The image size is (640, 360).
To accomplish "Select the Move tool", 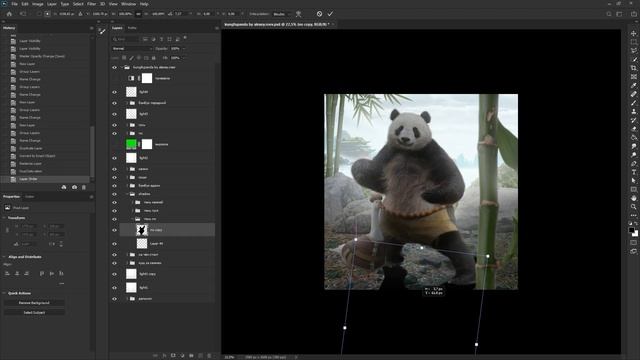I will pos(633,33).
